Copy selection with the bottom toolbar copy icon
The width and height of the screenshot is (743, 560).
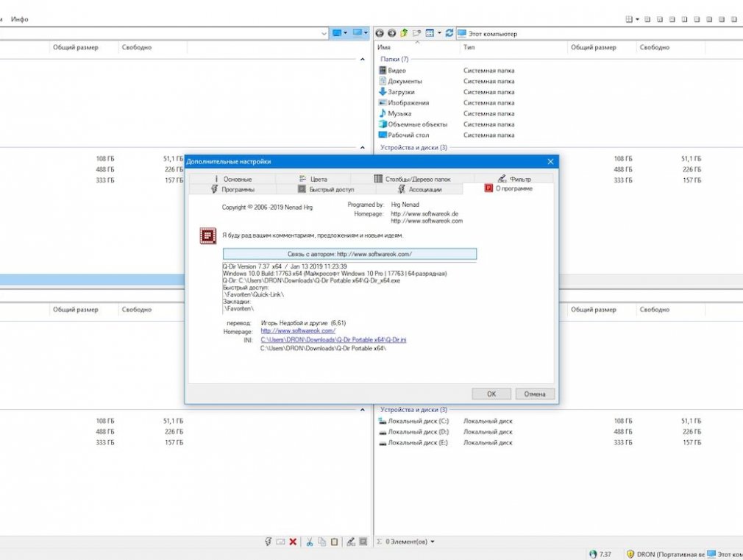click(x=321, y=542)
